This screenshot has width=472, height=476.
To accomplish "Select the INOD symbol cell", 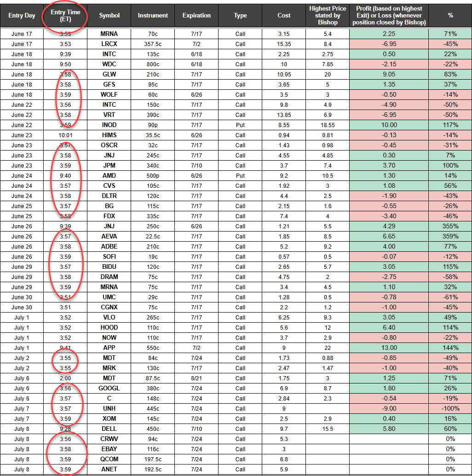I will (x=109, y=125).
